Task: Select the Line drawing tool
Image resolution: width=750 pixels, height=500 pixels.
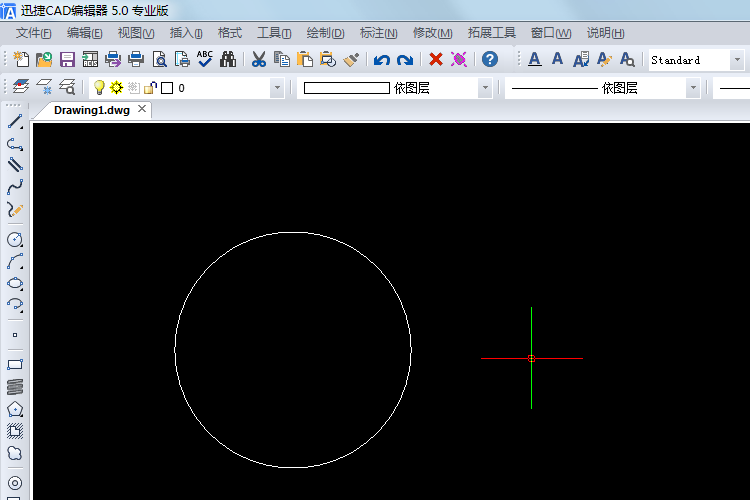Action: pos(15,122)
